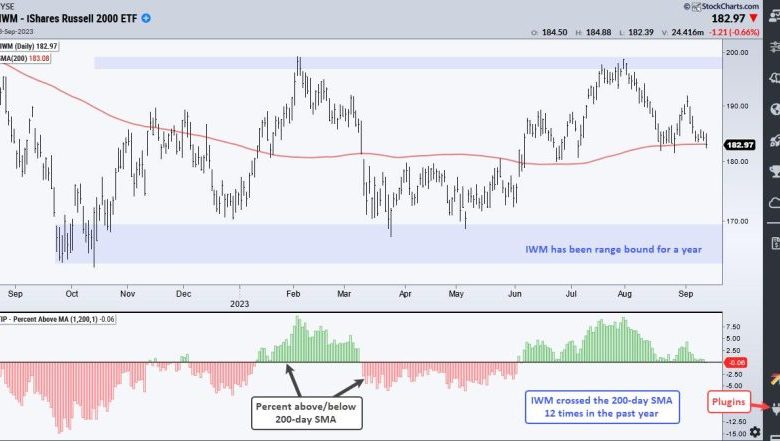Viewport: 780px width, 441px height.
Task: Click the Aug label on date axis
Action: tap(625, 294)
